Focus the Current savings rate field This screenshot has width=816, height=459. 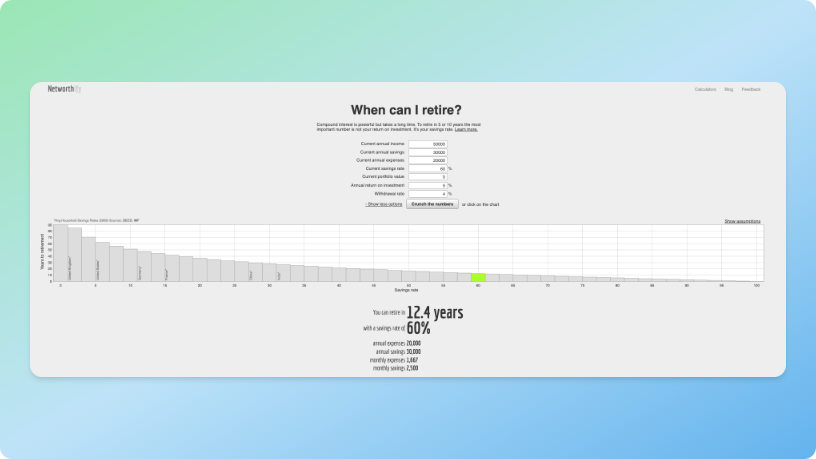[x=428, y=169]
